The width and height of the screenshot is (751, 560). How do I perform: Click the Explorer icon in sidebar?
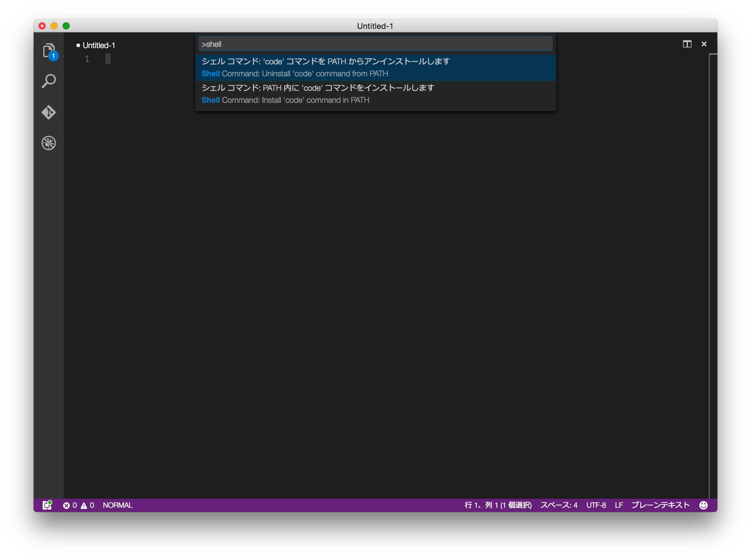click(49, 50)
